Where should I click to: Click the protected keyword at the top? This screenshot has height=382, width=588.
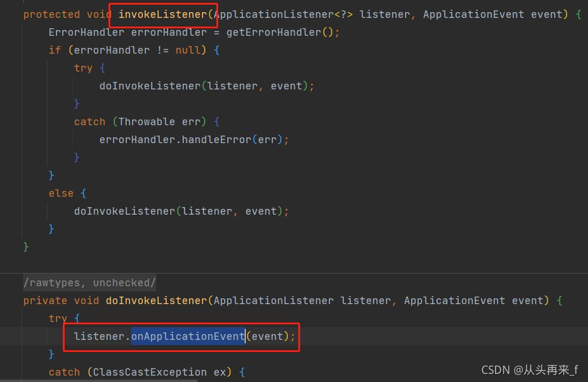coord(52,14)
